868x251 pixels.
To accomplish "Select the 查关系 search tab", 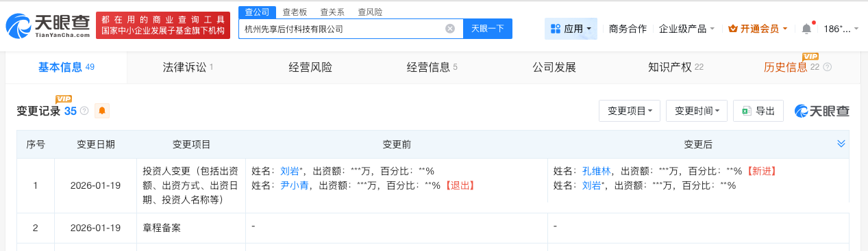I will tap(332, 12).
